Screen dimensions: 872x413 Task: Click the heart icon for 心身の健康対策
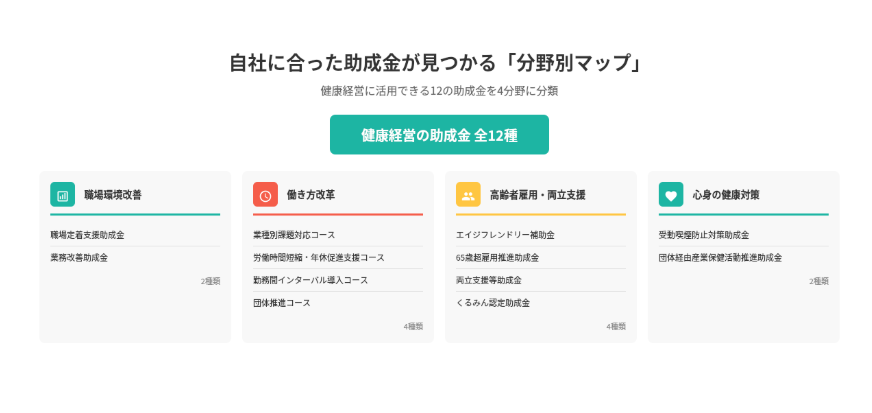pos(671,195)
